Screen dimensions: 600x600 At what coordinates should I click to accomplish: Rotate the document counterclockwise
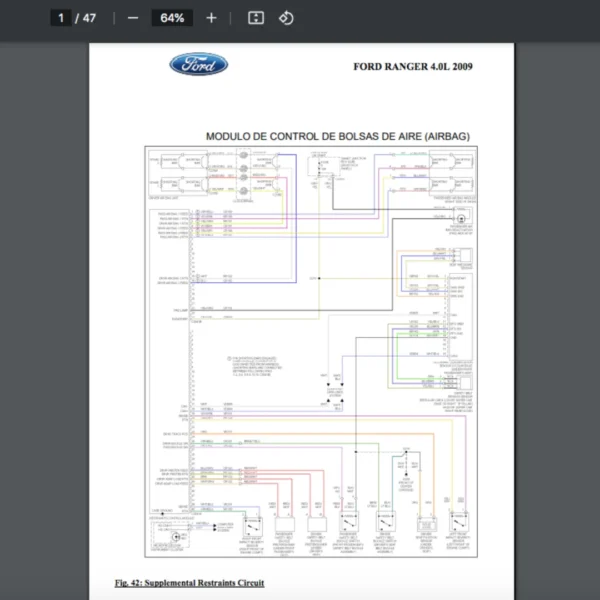click(x=286, y=18)
